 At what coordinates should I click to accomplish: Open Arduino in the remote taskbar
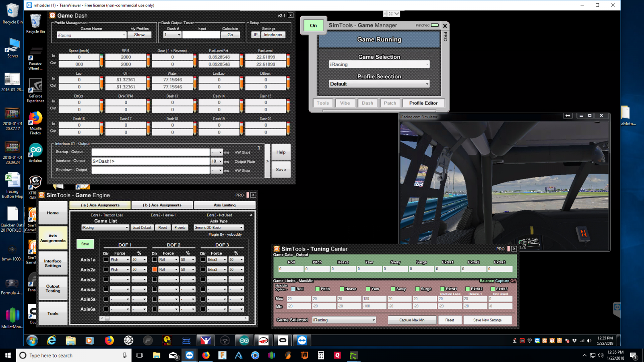point(244,341)
